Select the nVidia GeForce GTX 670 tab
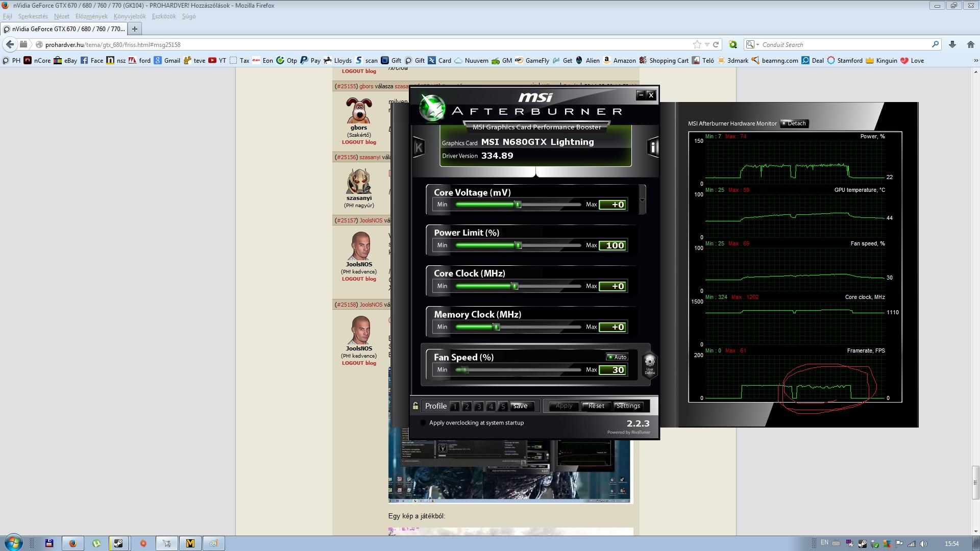 tap(64, 29)
